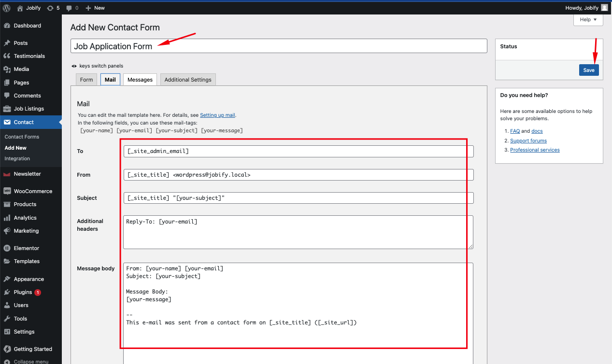This screenshot has width=612, height=364.
Task: Click the WordPress logo in the admin bar
Action: [x=6, y=8]
